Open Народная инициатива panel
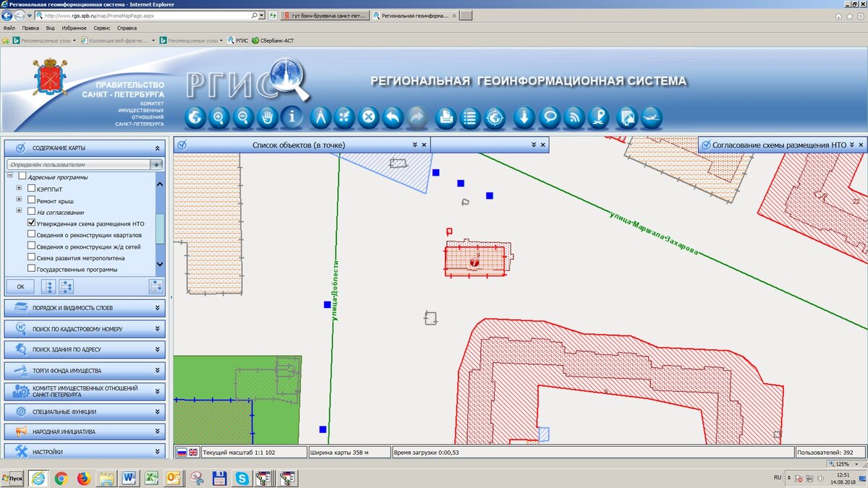The width and height of the screenshot is (868, 488). [x=85, y=432]
